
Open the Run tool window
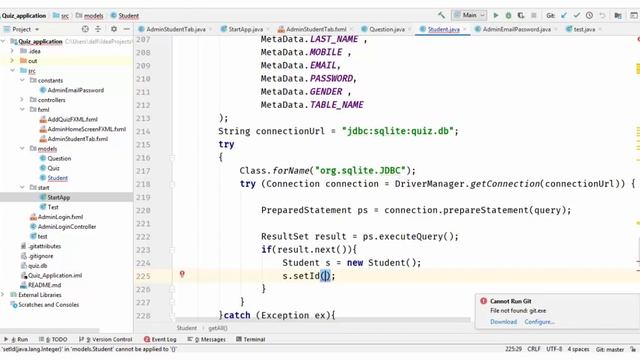(16, 339)
